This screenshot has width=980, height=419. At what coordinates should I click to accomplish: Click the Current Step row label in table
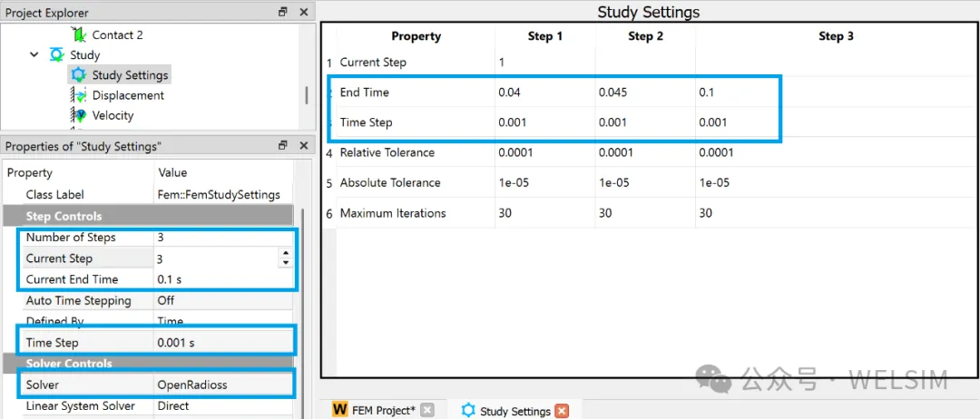coord(373,63)
